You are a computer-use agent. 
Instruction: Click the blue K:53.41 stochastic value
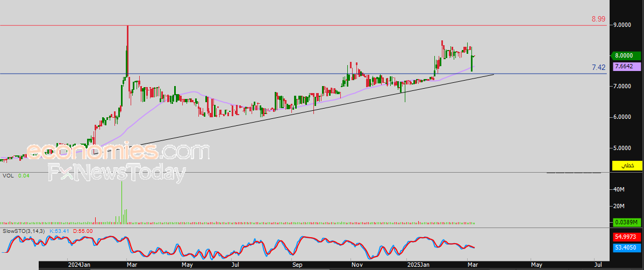pos(60,231)
